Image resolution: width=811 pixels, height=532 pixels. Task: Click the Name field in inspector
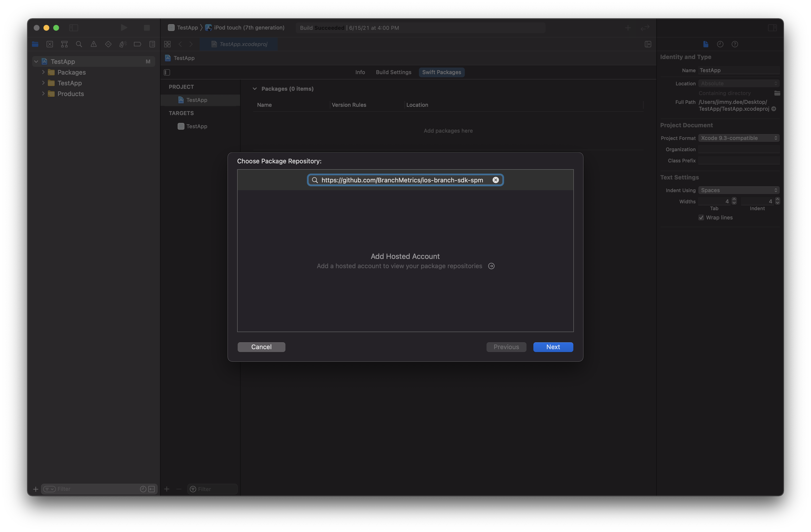coord(739,70)
